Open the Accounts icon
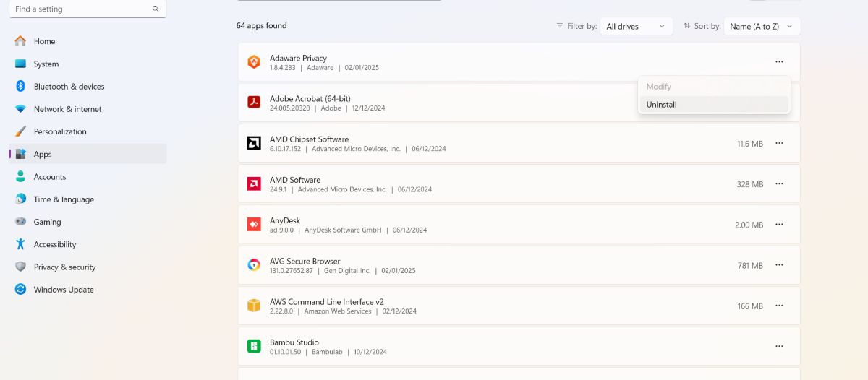The height and width of the screenshot is (380, 868). tap(20, 176)
